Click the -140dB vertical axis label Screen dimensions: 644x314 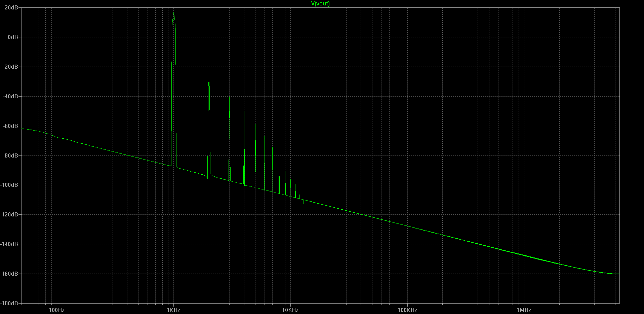[x=9, y=244]
